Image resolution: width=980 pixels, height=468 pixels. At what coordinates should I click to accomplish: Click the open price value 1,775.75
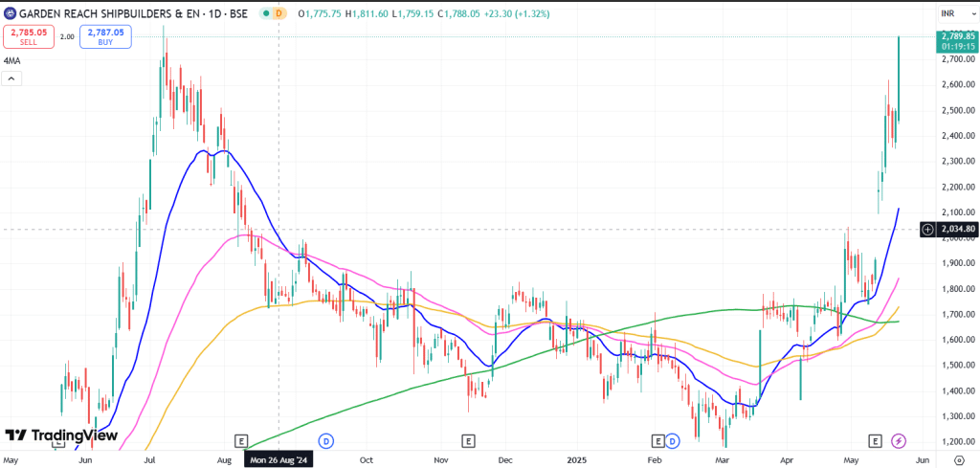(x=322, y=13)
